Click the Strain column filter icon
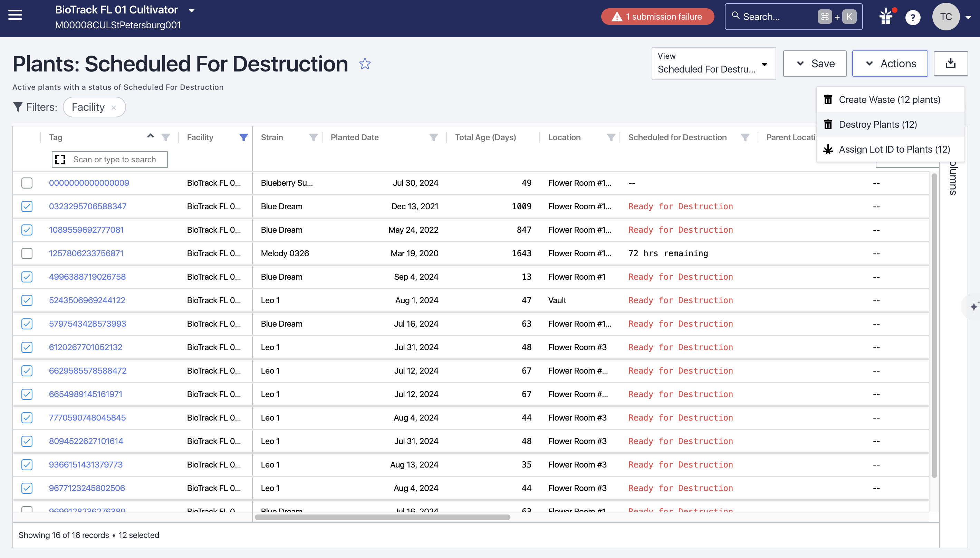The width and height of the screenshot is (980, 558). click(x=313, y=137)
